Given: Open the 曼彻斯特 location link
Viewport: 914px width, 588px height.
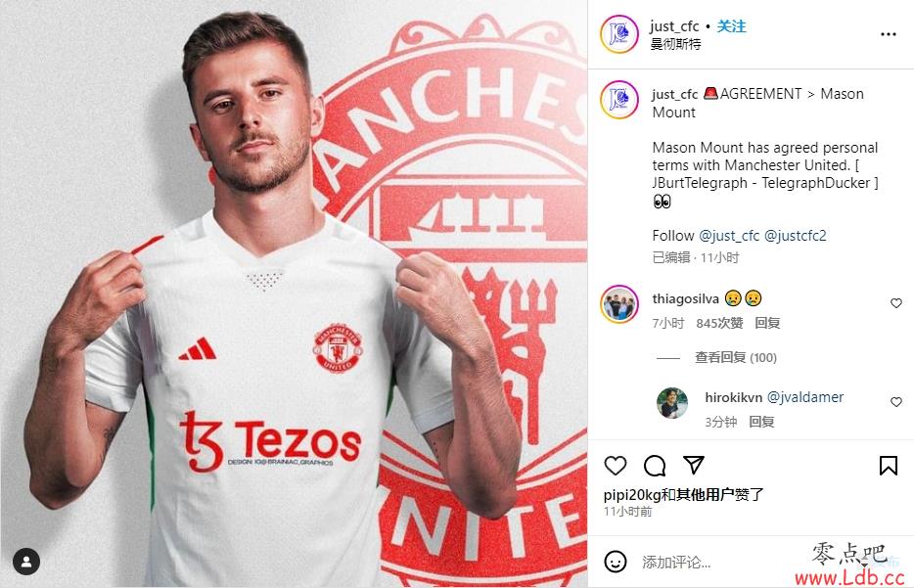Looking at the screenshot, I should point(675,44).
